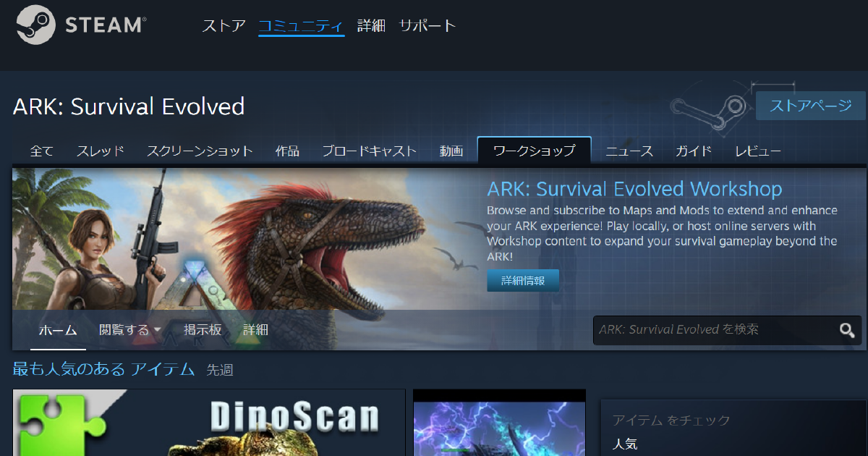Expand the 閲覧する dropdown
Image resolution: width=868 pixels, height=456 pixels.
[129, 330]
